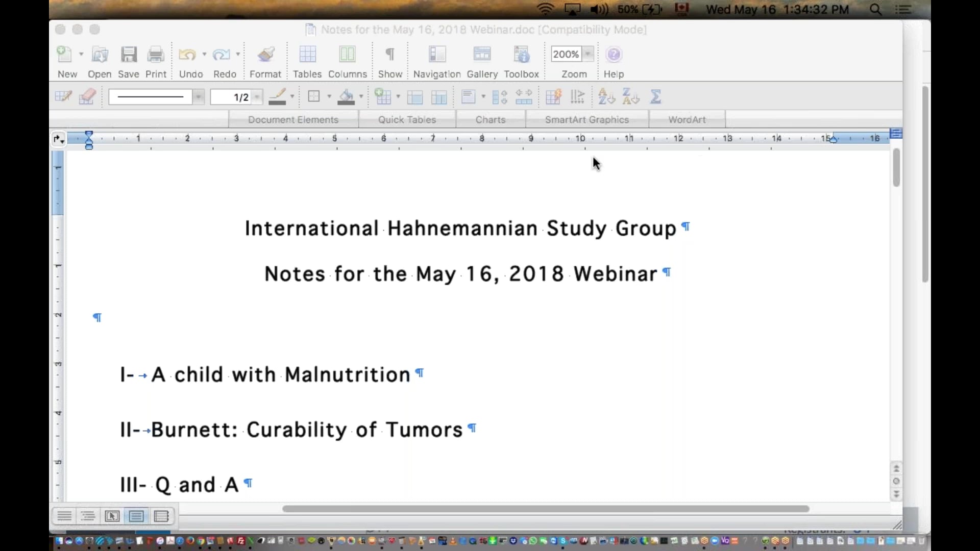Screen dimensions: 980x551
Task: Switch to Draft view at bottom left
Action: (65, 516)
